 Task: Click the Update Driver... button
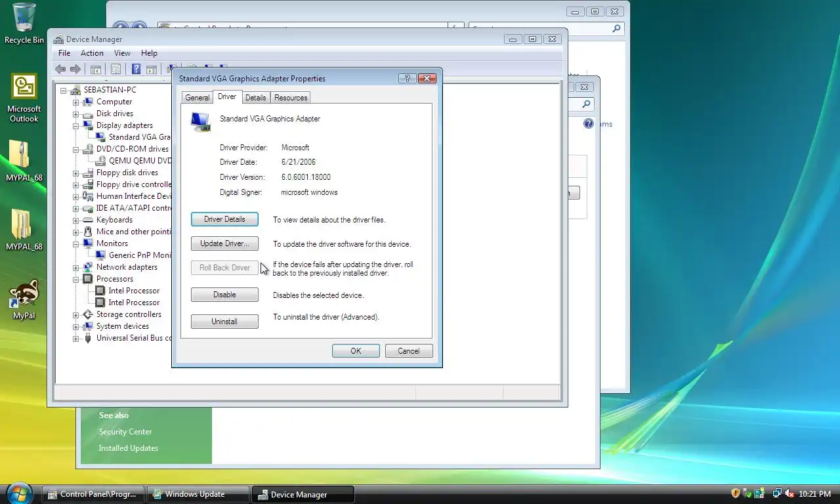point(224,243)
